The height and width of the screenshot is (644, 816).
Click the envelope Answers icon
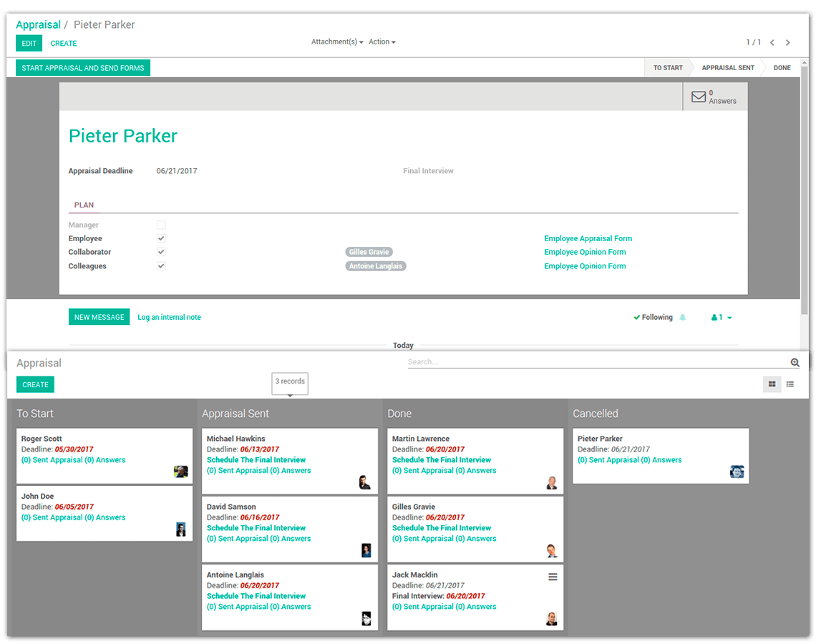(698, 97)
